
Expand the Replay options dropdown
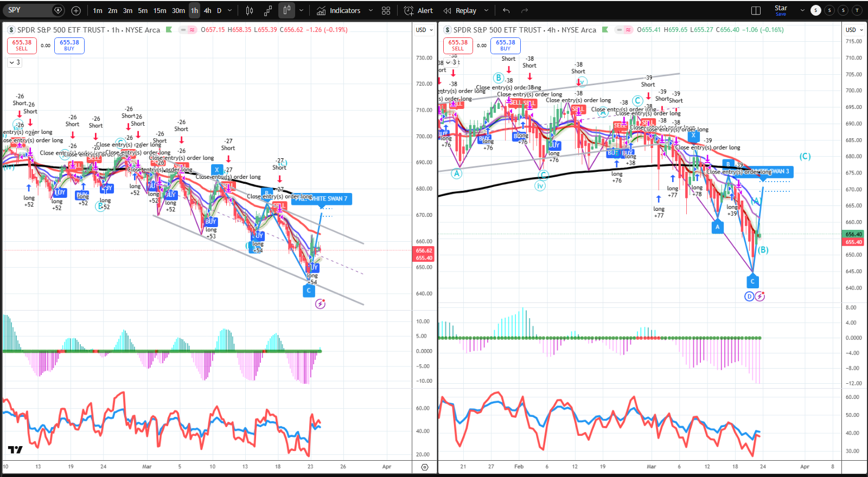tap(486, 10)
